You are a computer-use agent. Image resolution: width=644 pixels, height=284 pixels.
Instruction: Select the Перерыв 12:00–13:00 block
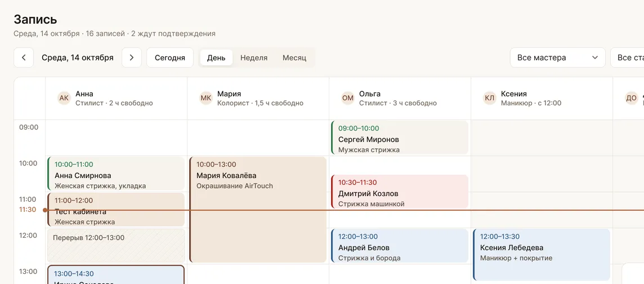(x=116, y=246)
